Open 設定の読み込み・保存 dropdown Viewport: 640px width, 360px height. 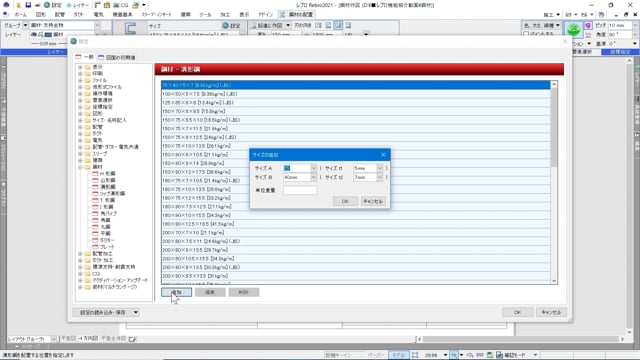pyautogui.click(x=106, y=312)
